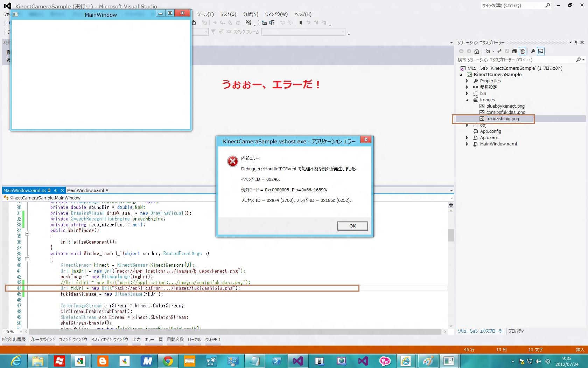The image size is (588, 368).
Task: Toggle pin on the MainWindow.xaml.cs tab
Action: pos(56,190)
